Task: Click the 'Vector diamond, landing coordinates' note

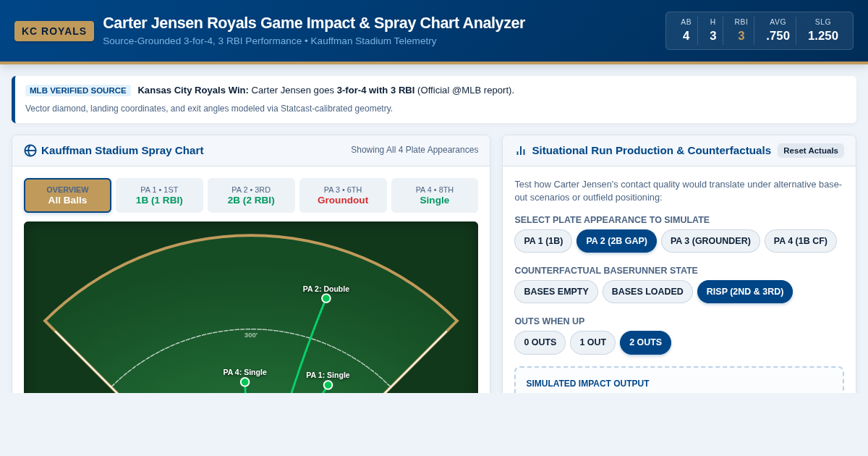Action: click(x=209, y=109)
